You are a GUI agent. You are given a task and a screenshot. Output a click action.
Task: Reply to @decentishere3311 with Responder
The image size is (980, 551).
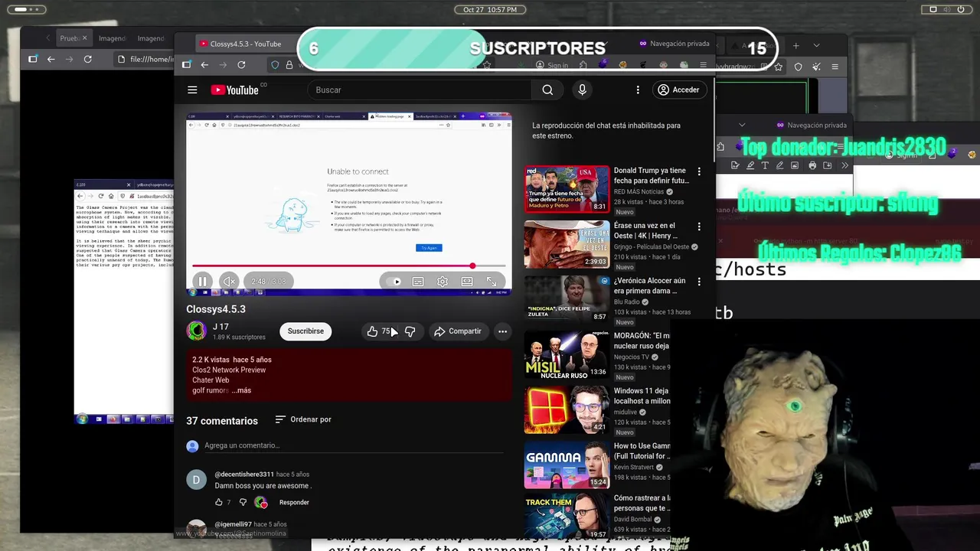(294, 502)
